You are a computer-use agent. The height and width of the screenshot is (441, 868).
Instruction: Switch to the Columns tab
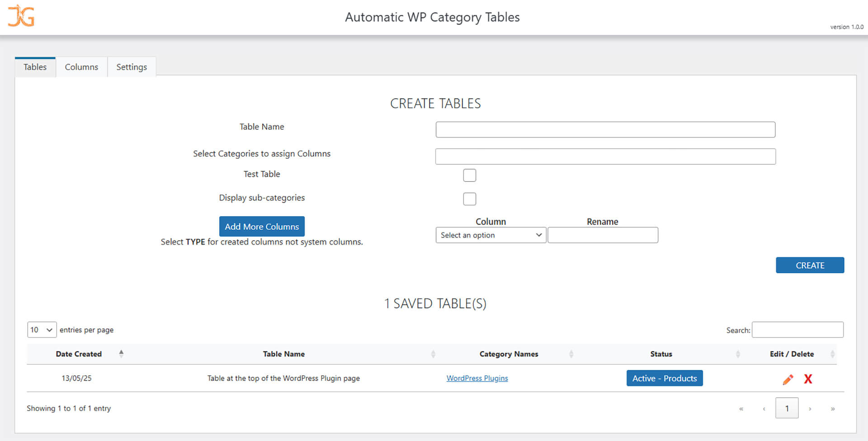[81, 67]
